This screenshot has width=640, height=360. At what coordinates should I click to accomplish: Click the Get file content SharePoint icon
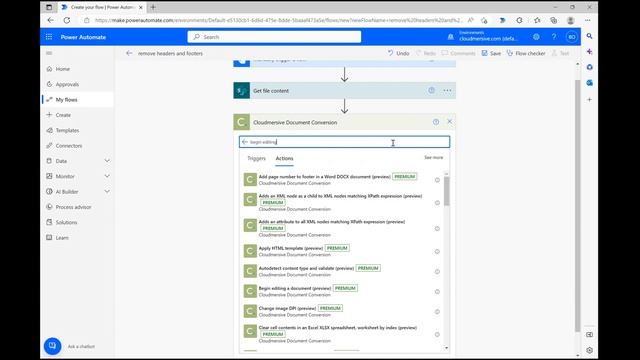pyautogui.click(x=242, y=91)
